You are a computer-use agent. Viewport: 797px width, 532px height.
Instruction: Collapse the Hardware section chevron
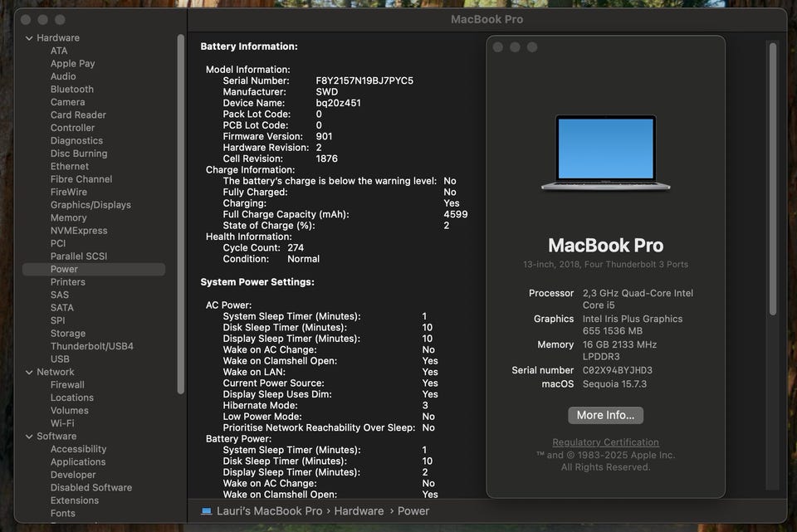[29, 38]
